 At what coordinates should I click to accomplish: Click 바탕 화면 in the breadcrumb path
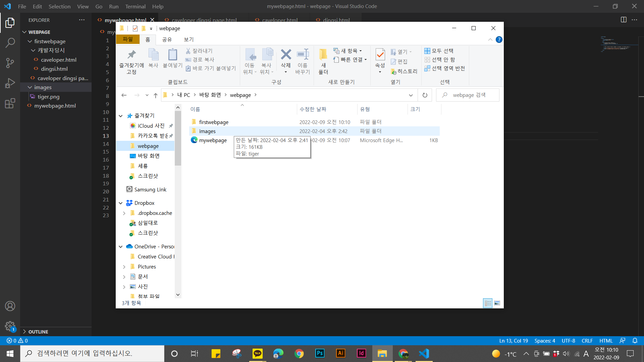(x=210, y=95)
